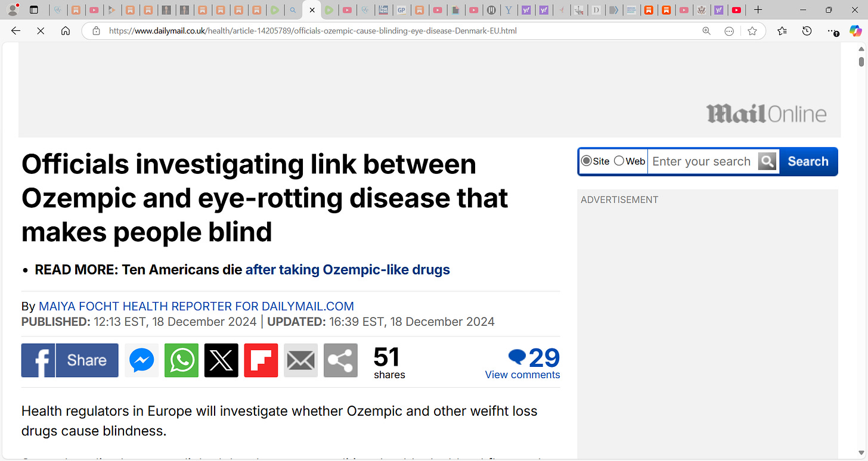Click the blue comments bubble icon
This screenshot has width=868, height=461.
pyautogui.click(x=517, y=357)
